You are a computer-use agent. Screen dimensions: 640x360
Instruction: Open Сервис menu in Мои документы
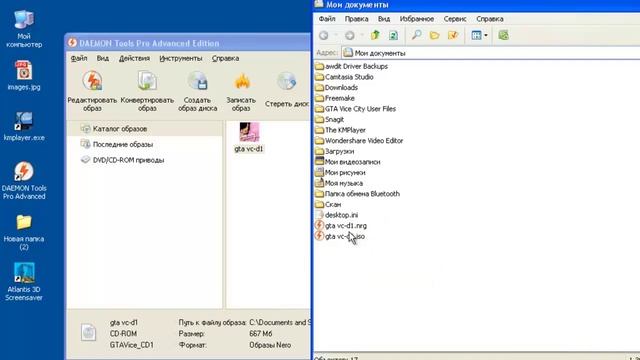[455, 19]
